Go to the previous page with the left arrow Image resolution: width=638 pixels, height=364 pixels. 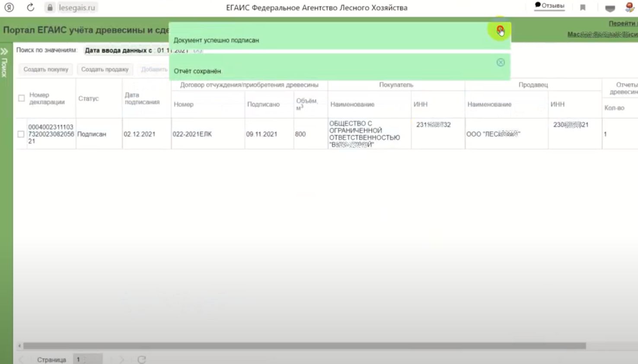pos(22,360)
